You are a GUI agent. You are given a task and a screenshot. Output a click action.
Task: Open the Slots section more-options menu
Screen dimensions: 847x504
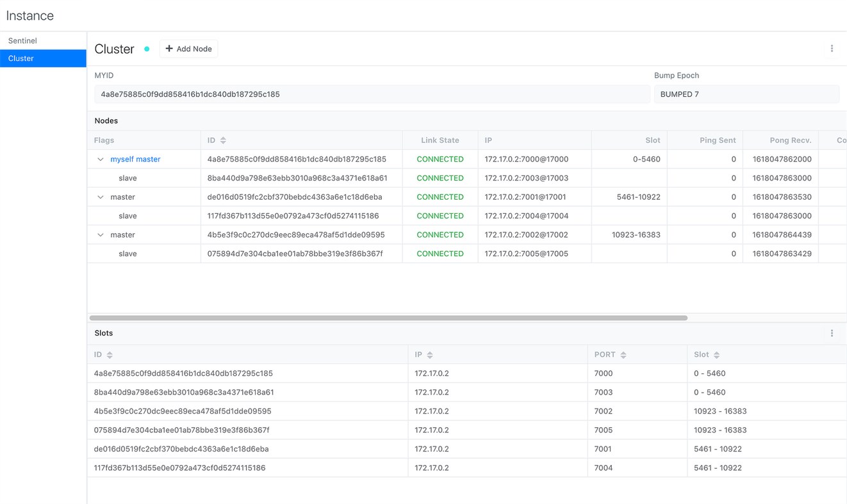(832, 333)
